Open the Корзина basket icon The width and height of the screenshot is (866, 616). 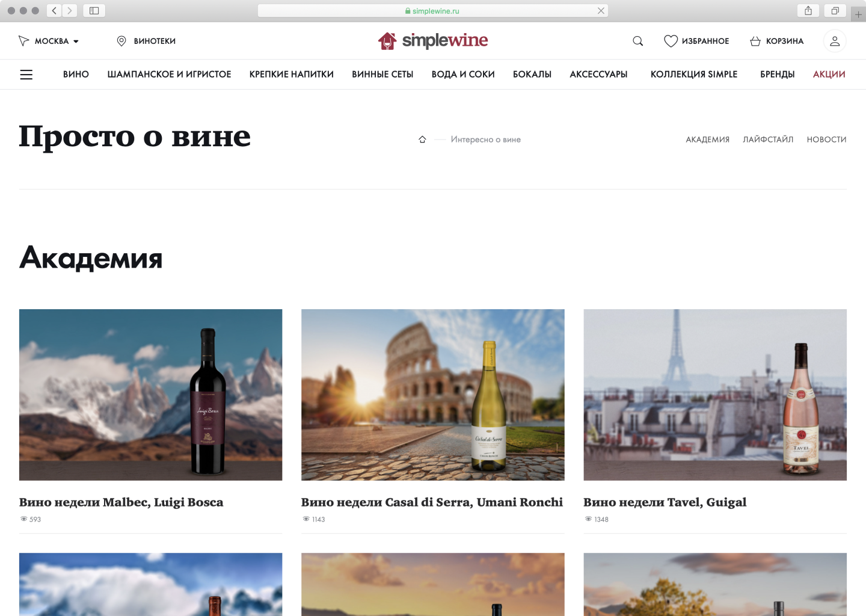755,41
